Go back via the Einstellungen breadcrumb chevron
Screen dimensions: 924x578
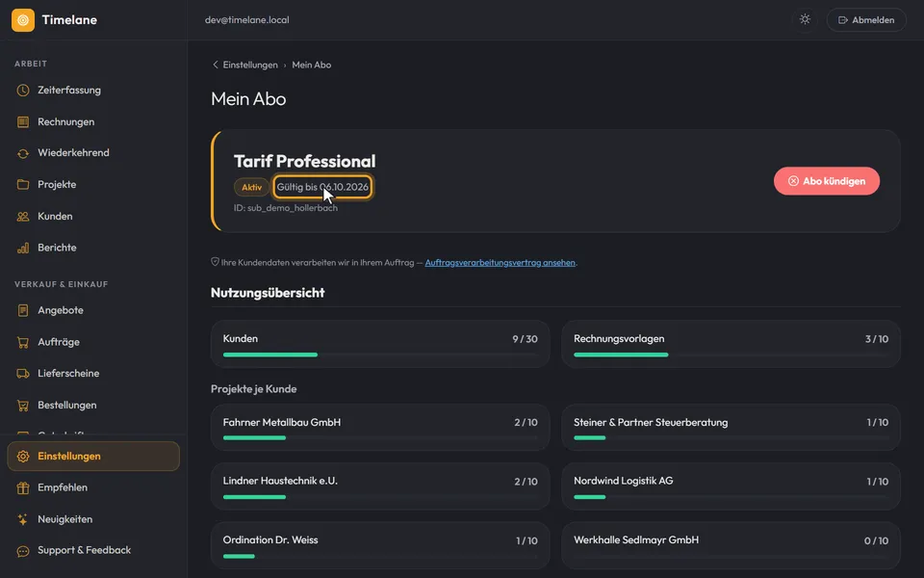click(x=215, y=65)
